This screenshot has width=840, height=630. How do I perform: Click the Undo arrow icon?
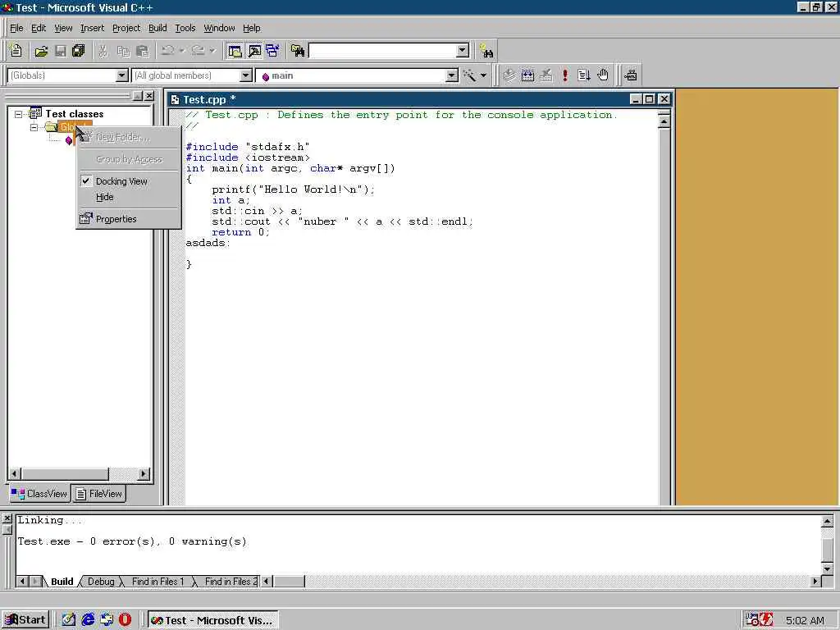point(167,51)
